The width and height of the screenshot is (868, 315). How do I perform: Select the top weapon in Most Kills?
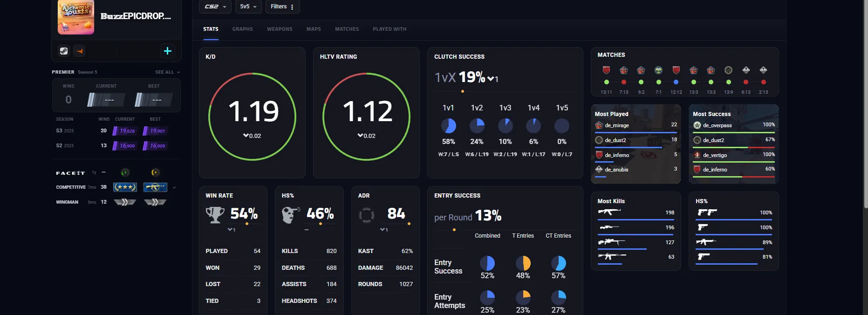pos(609,212)
